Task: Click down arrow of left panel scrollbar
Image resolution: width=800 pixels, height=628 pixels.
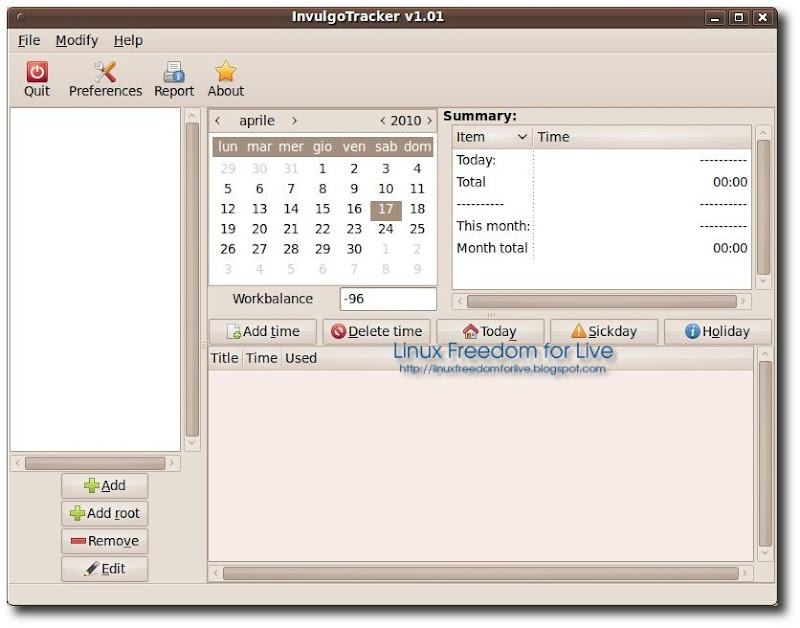Action: tap(192, 443)
